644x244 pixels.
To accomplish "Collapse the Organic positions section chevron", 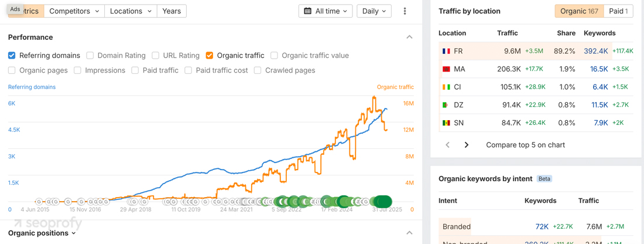I will (409, 233).
